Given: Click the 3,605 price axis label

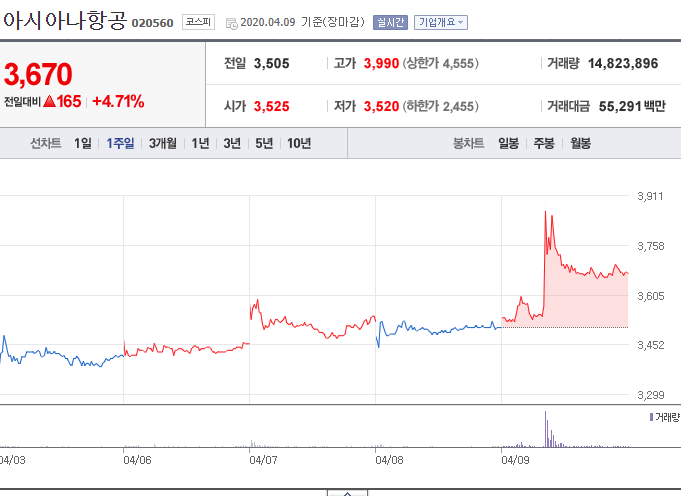Looking at the screenshot, I should (x=651, y=296).
